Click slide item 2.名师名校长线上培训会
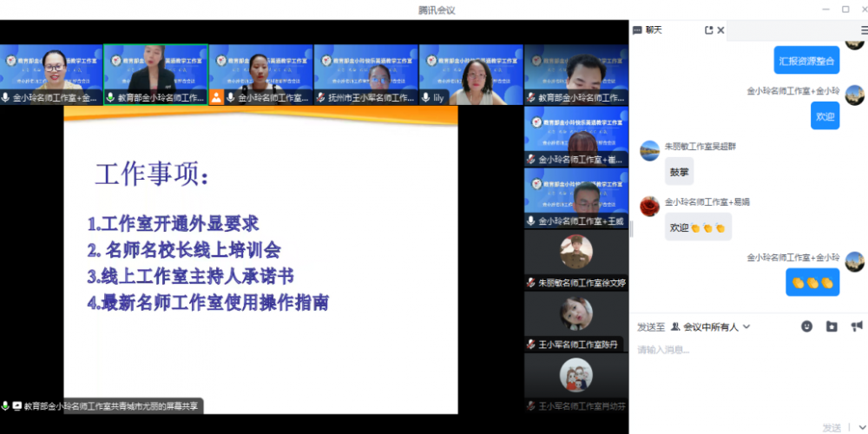The height and width of the screenshot is (434, 868). [184, 250]
